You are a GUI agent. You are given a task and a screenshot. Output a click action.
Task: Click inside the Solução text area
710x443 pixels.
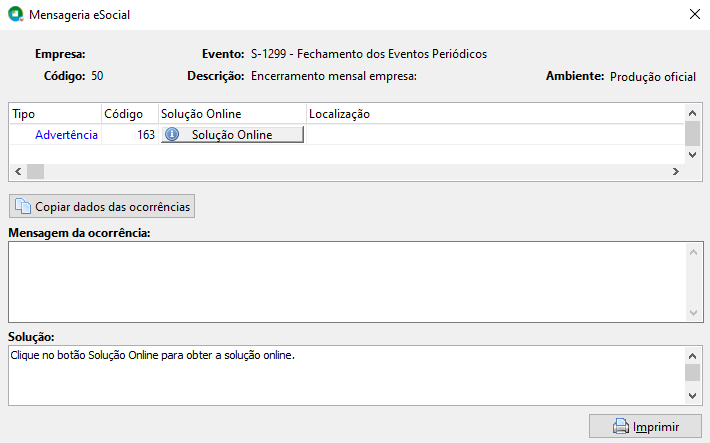tap(347, 376)
